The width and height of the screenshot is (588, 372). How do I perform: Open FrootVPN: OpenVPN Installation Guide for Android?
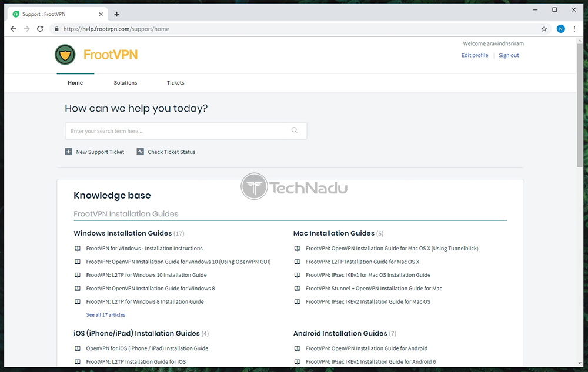(x=366, y=348)
